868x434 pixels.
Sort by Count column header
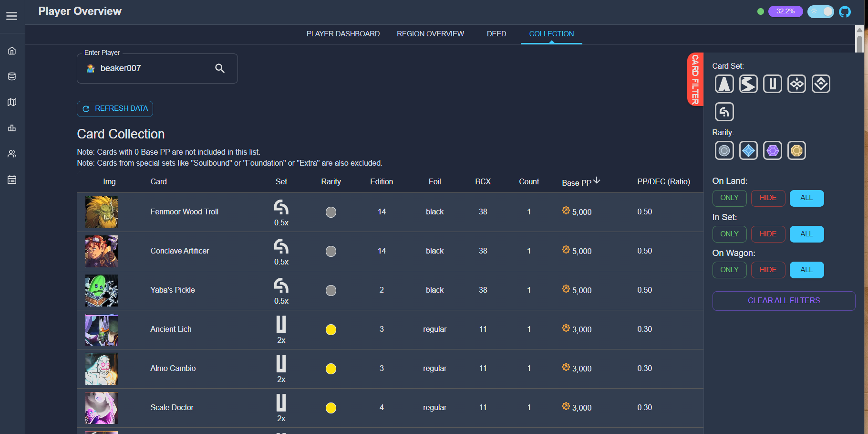tap(529, 182)
